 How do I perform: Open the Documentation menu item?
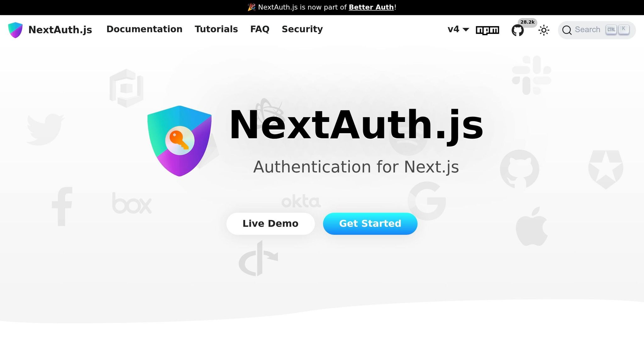click(x=144, y=29)
